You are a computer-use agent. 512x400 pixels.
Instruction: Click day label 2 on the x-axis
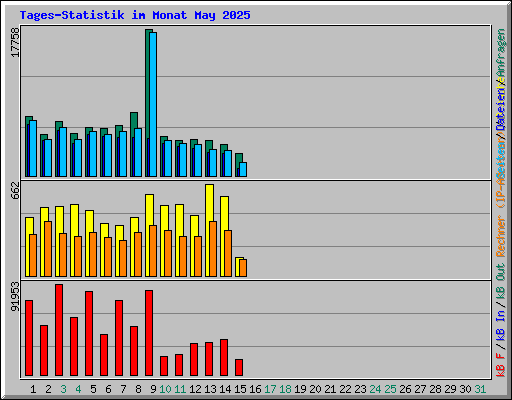(48, 389)
